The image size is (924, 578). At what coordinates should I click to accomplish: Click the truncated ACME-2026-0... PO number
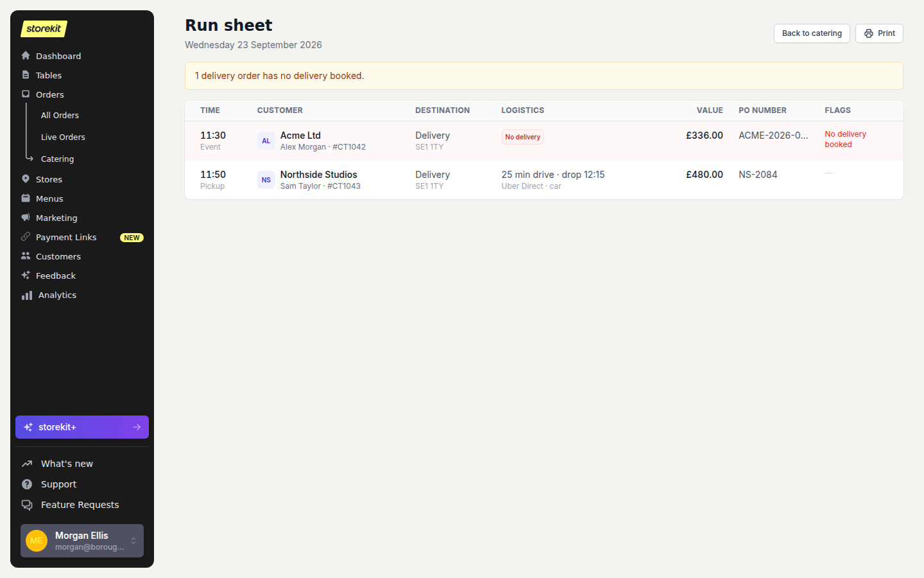tap(773, 136)
